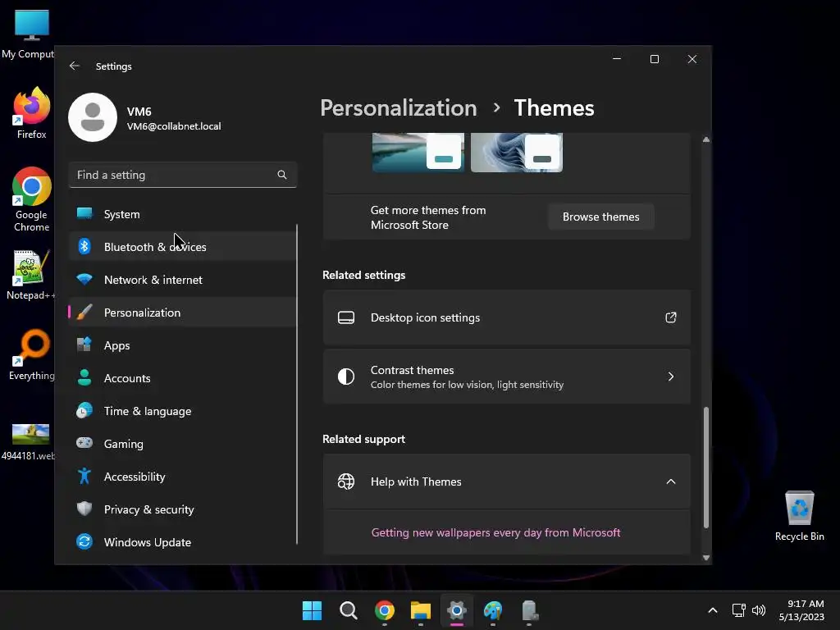Screen dimensions: 840x630
Task: Click the search magnifier in Find a setting
Action: point(282,175)
